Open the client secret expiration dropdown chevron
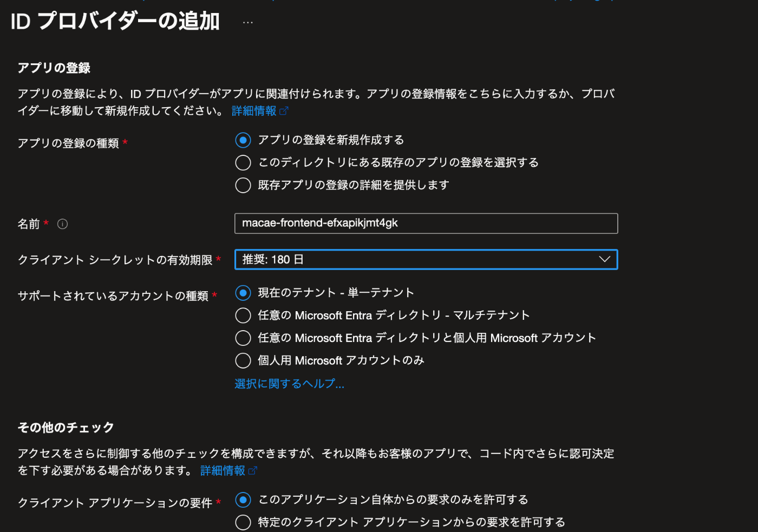 click(605, 259)
